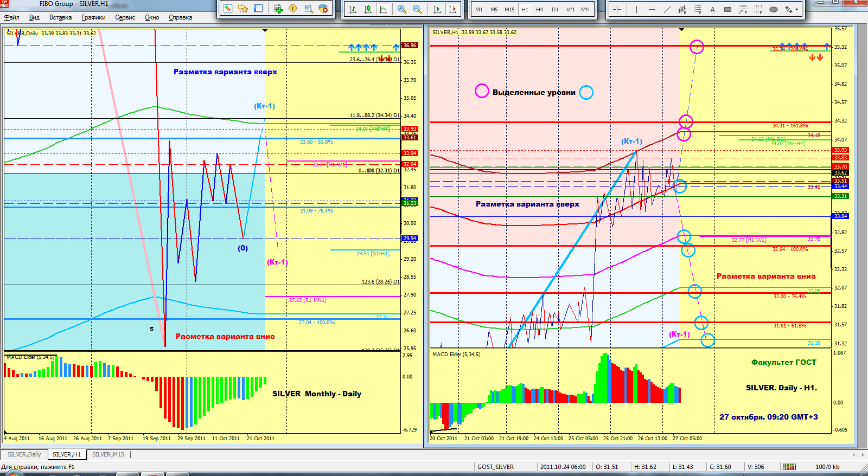Select the Arrows objects tool
The height and width of the screenshot is (476, 868).
coord(788,9)
